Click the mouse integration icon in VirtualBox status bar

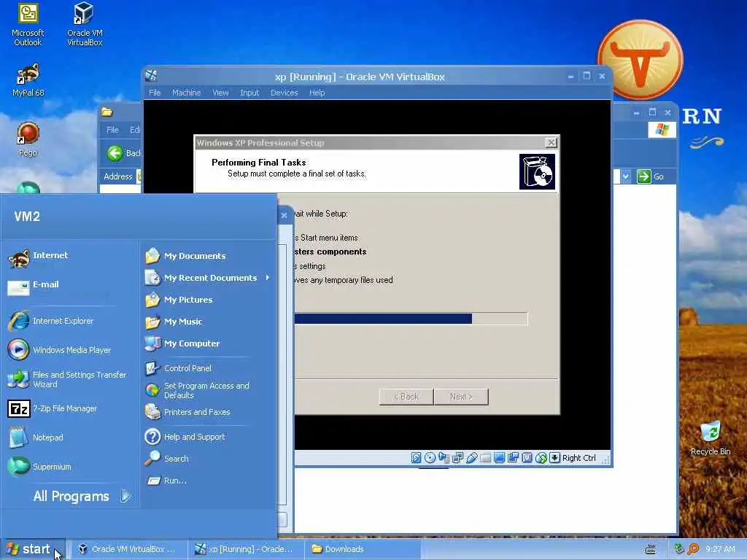click(x=541, y=458)
